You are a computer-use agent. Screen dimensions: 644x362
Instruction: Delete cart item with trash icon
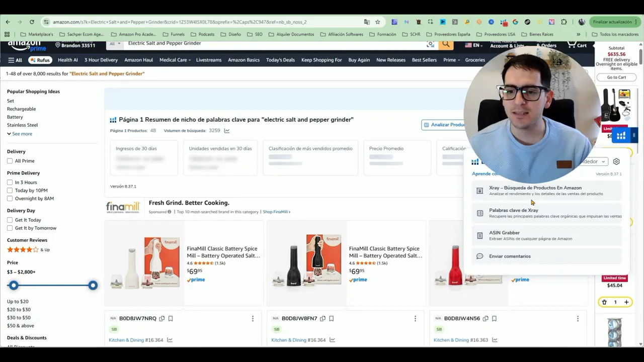click(x=604, y=302)
